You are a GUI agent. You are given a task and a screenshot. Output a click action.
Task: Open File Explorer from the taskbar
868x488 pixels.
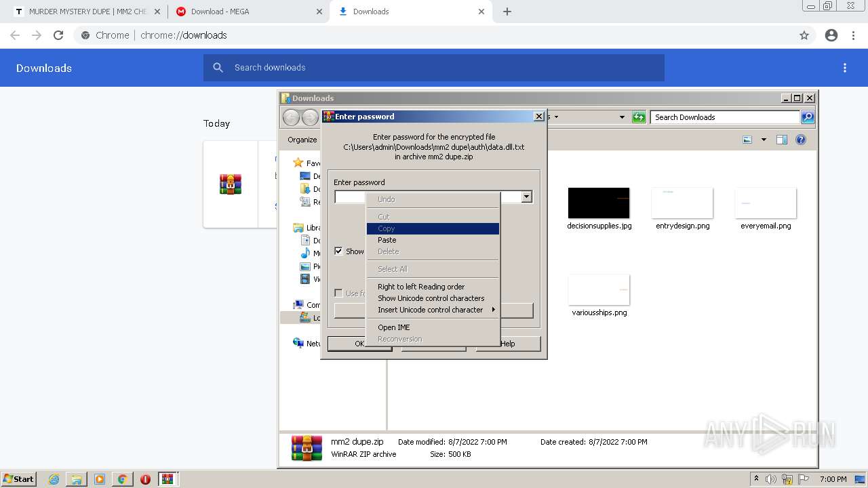point(77,479)
